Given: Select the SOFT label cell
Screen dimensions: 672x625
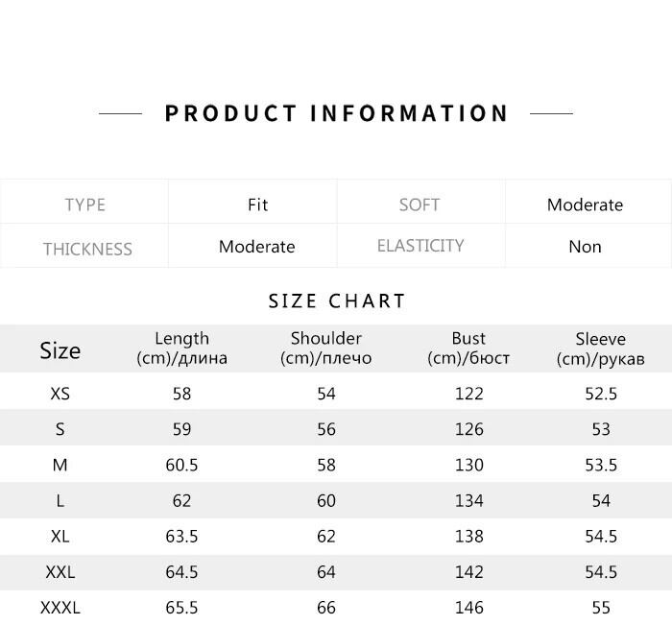Looking at the screenshot, I should coord(420,204).
